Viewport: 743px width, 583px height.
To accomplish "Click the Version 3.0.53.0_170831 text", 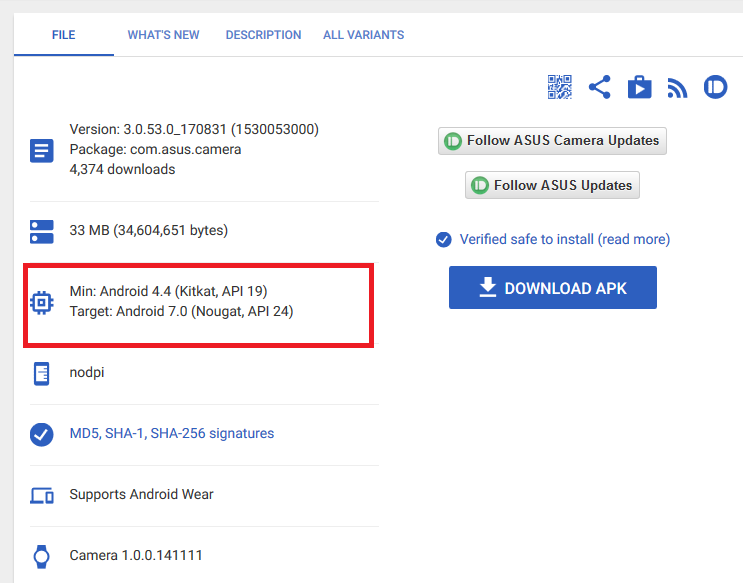I will click(194, 129).
